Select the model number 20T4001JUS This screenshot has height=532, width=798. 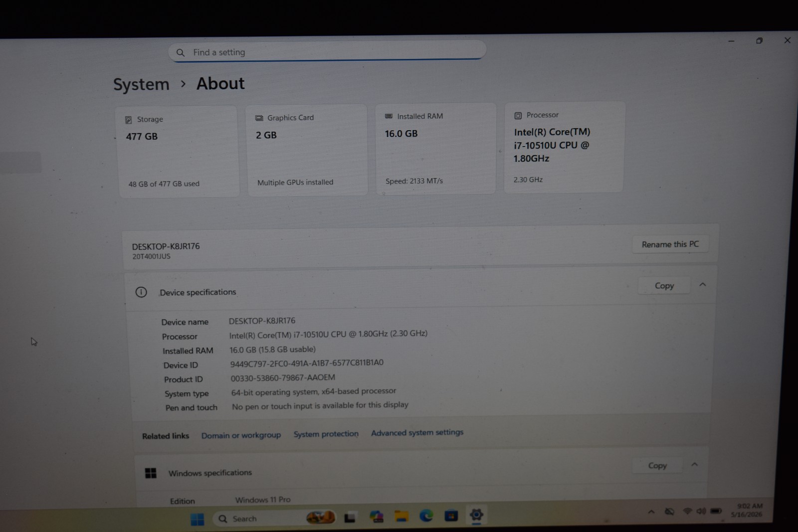[151, 256]
